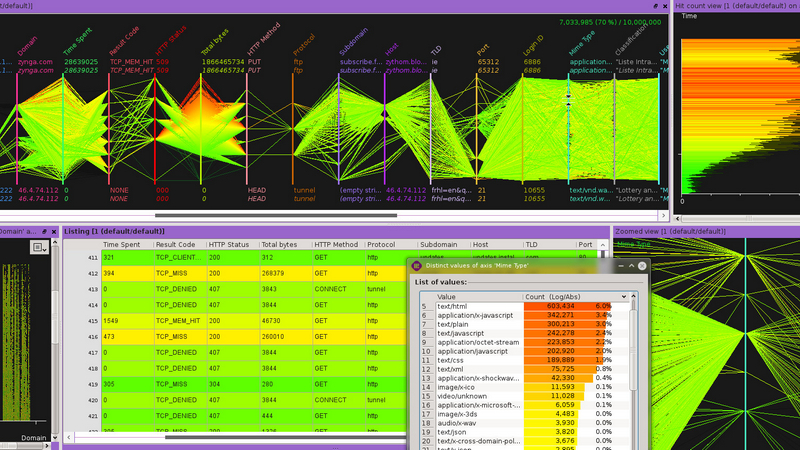Click the 1549 time spent cell
800x450 pixels.
[x=128, y=321]
